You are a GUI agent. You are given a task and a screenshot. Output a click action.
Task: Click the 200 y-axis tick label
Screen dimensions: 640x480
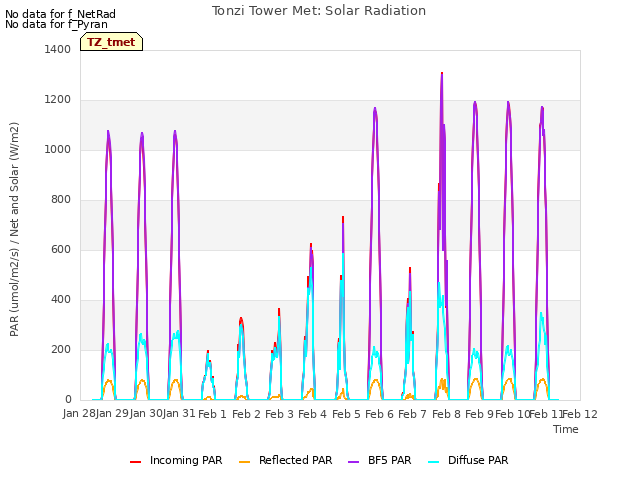(x=61, y=349)
